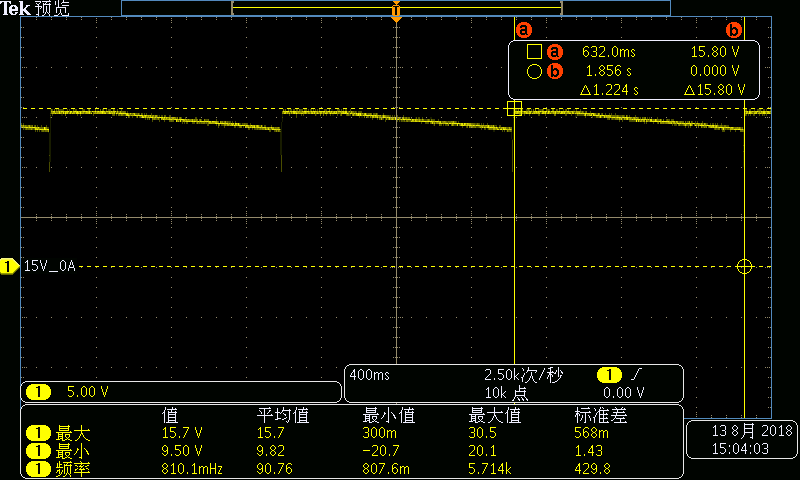Click the trigger source channel 1 badge
The width and height of the screenshot is (800, 480).
point(609,375)
